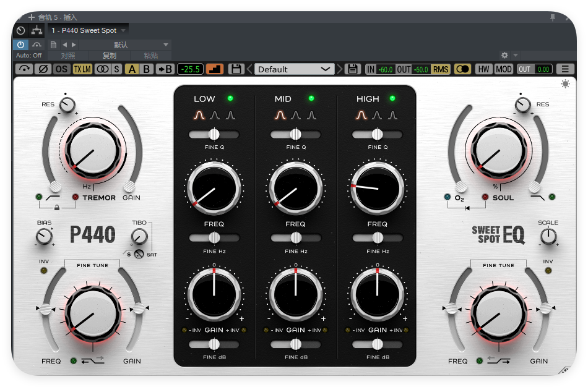Image resolution: width=588 pixels, height=387 pixels.
Task: Click the 对照 compare button
Action: point(68,56)
